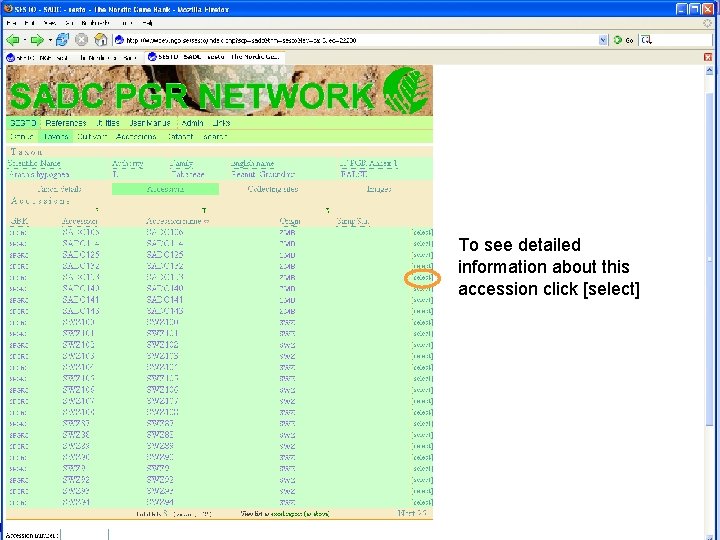Click the favicon beside the address URL

(x=119, y=40)
